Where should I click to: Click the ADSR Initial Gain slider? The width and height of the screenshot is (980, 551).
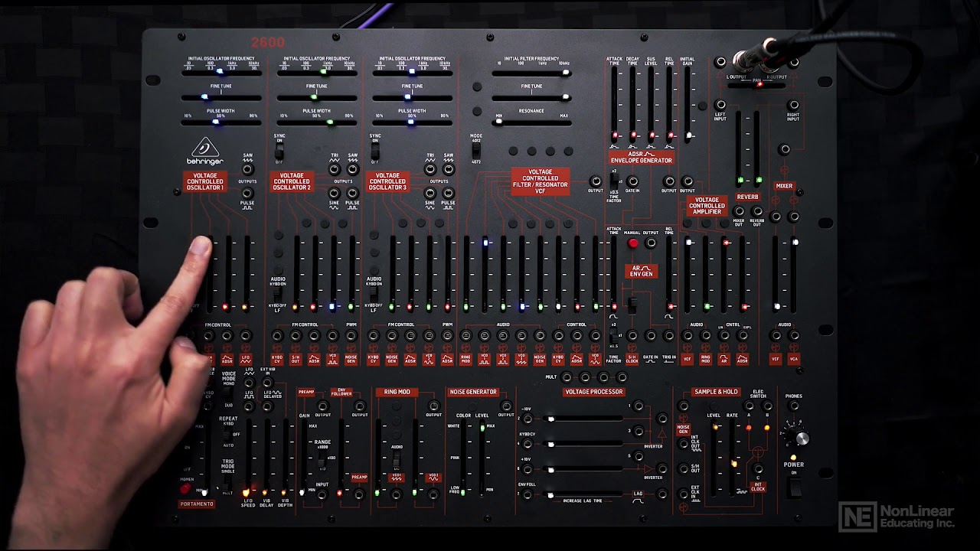click(688, 104)
